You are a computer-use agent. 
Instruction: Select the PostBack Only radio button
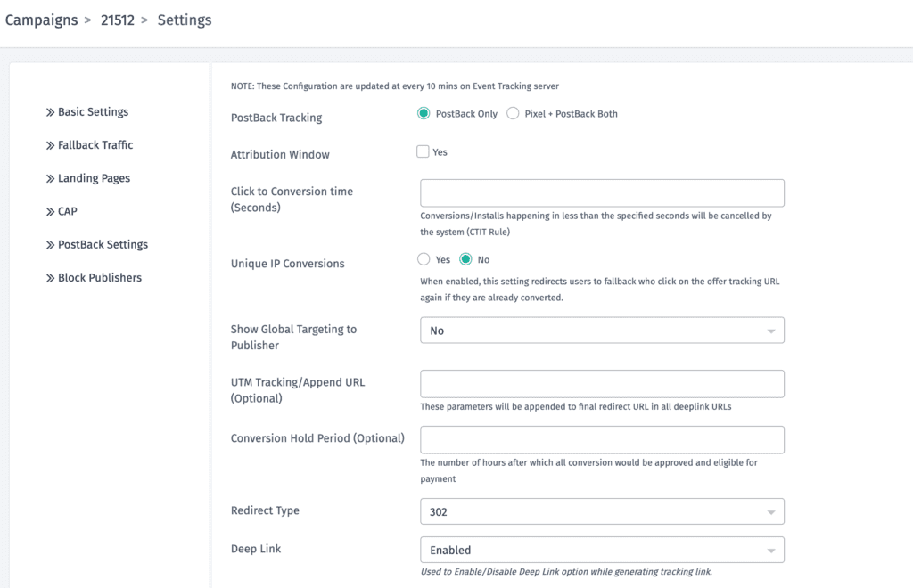tap(424, 114)
